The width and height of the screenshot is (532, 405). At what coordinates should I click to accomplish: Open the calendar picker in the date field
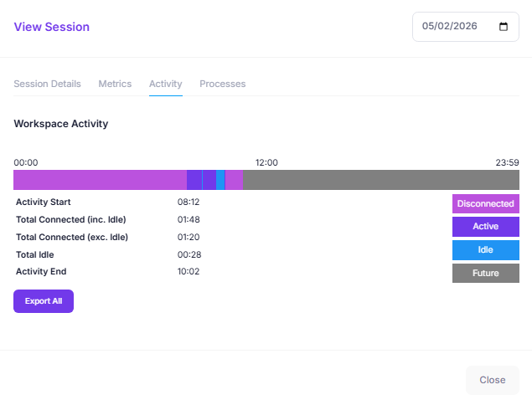point(504,26)
